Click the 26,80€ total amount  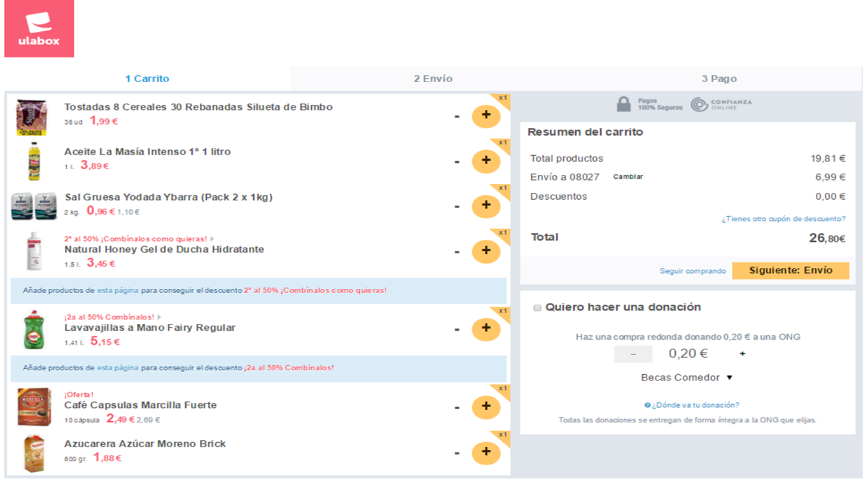(827, 238)
